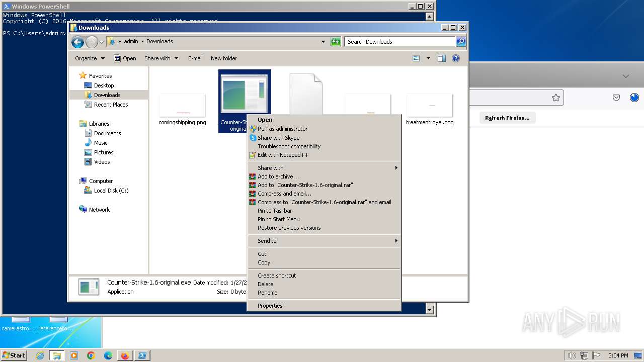
Task: Open PowerShell from taskbar
Action: point(142,355)
